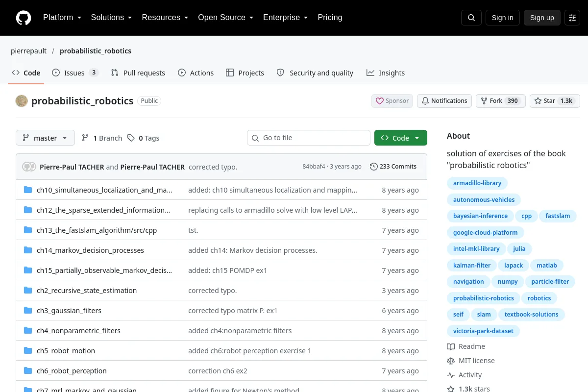588x392 pixels.
Task: Open the master branch dropdown
Action: [x=45, y=138]
